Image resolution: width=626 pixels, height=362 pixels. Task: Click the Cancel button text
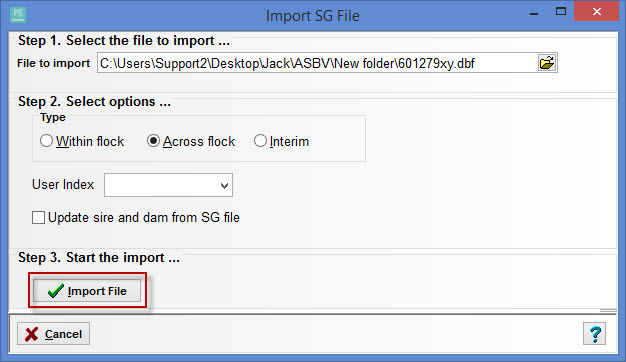coord(63,334)
